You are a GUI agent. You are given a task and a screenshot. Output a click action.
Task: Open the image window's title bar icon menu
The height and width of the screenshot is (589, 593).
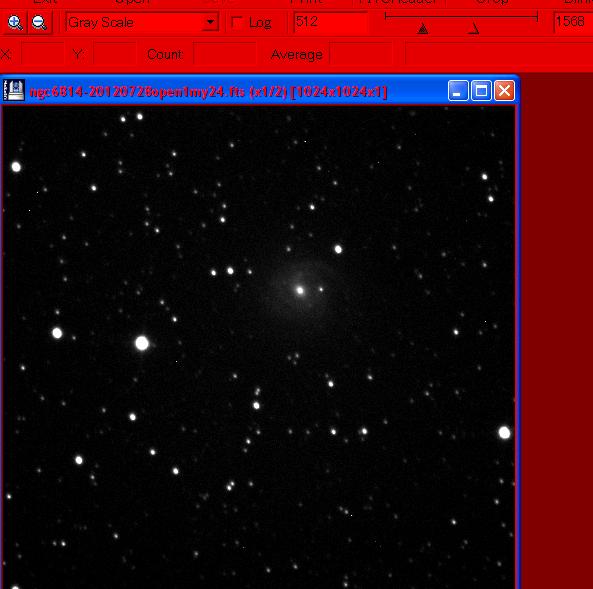click(x=14, y=90)
